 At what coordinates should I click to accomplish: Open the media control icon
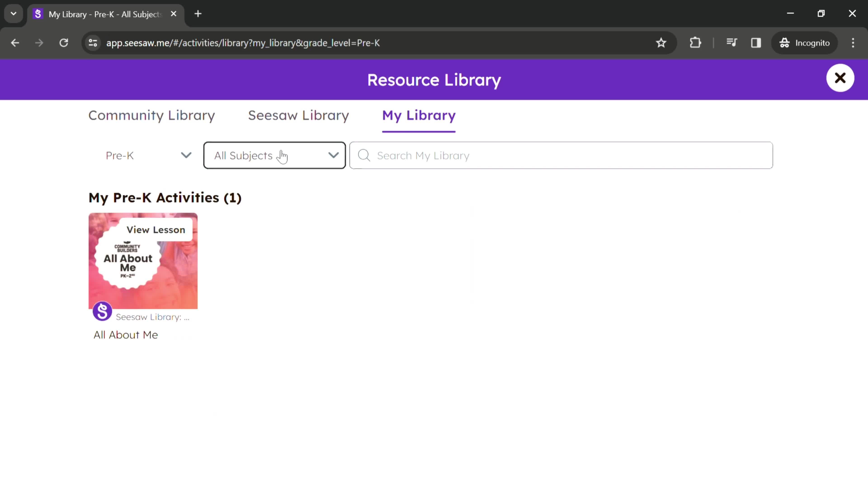point(731,43)
